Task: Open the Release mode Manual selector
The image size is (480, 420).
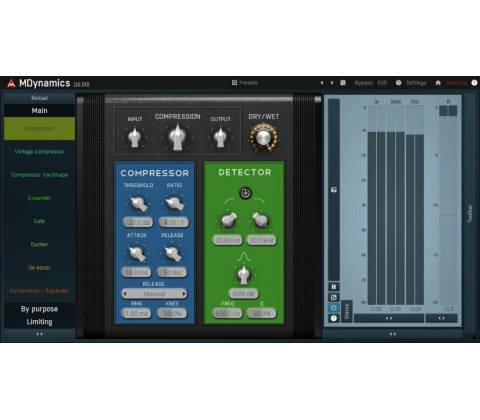Action: point(154,294)
